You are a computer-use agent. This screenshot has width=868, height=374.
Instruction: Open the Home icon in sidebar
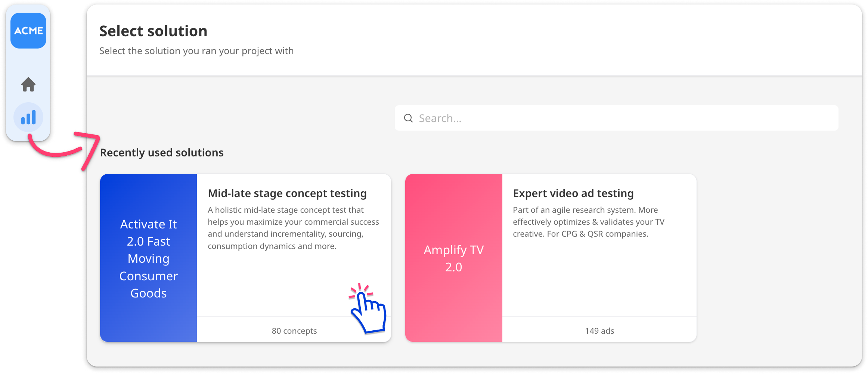pos(28,84)
